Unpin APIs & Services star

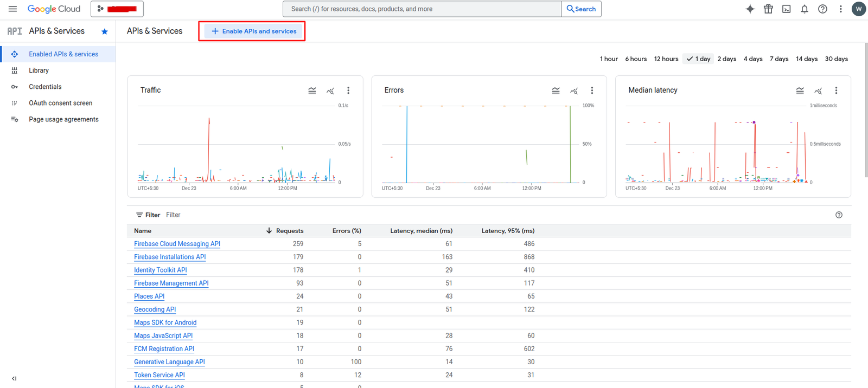point(105,31)
